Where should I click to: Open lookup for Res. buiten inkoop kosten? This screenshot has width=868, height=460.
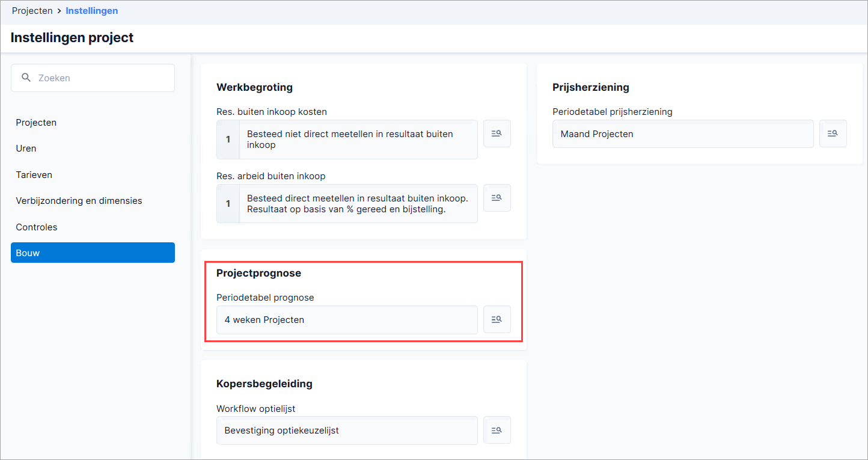tap(497, 133)
